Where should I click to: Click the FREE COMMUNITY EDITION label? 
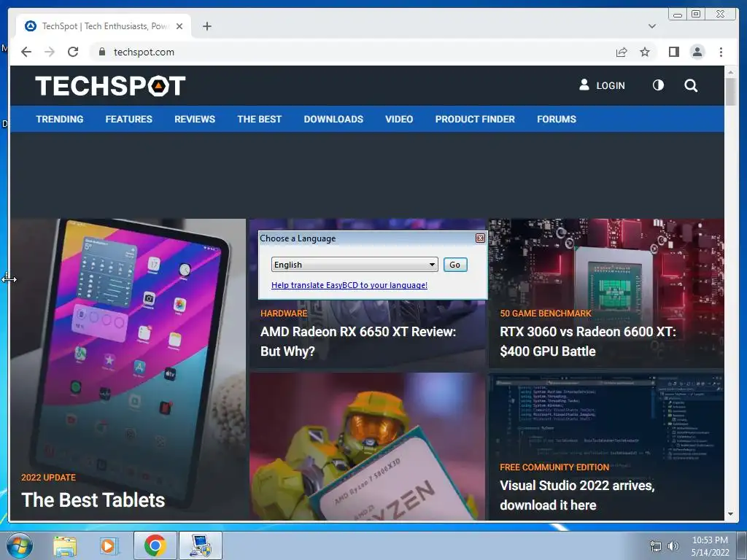pos(554,467)
